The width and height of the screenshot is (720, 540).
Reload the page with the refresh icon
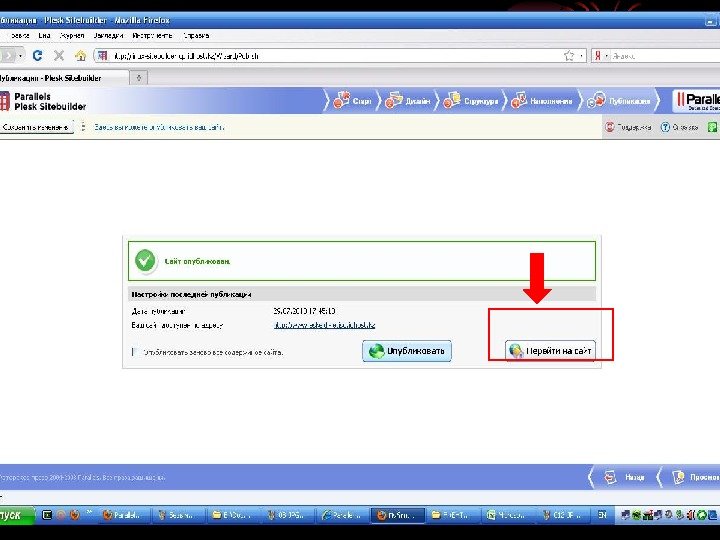38,56
